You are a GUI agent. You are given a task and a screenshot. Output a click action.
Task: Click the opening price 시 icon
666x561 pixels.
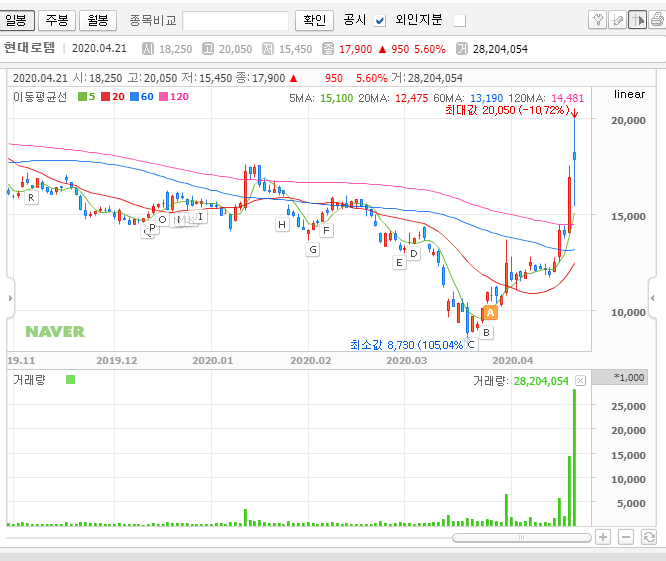click(x=147, y=49)
